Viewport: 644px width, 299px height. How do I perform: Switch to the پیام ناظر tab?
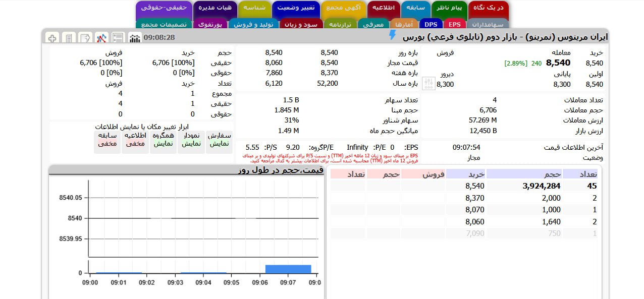pos(449,9)
